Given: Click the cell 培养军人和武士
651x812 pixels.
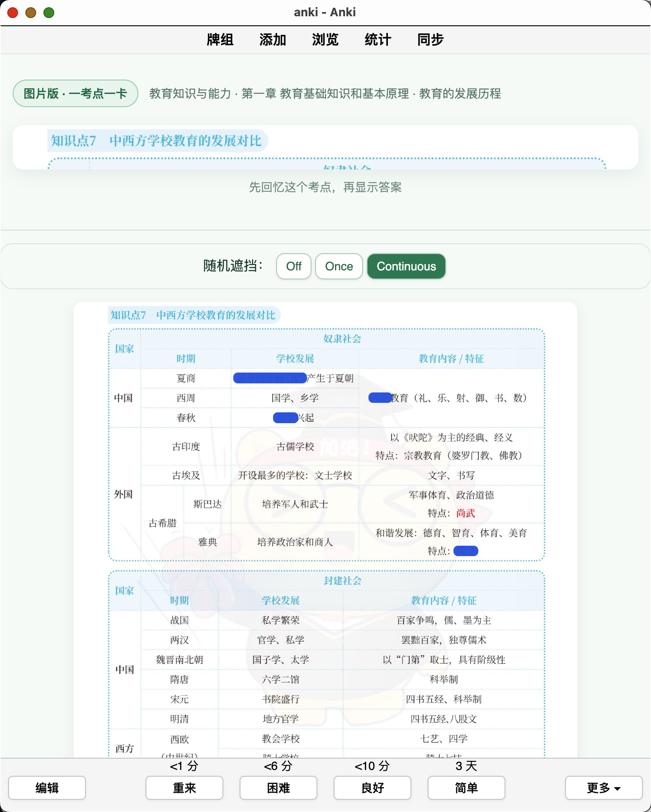Looking at the screenshot, I should tap(295, 504).
